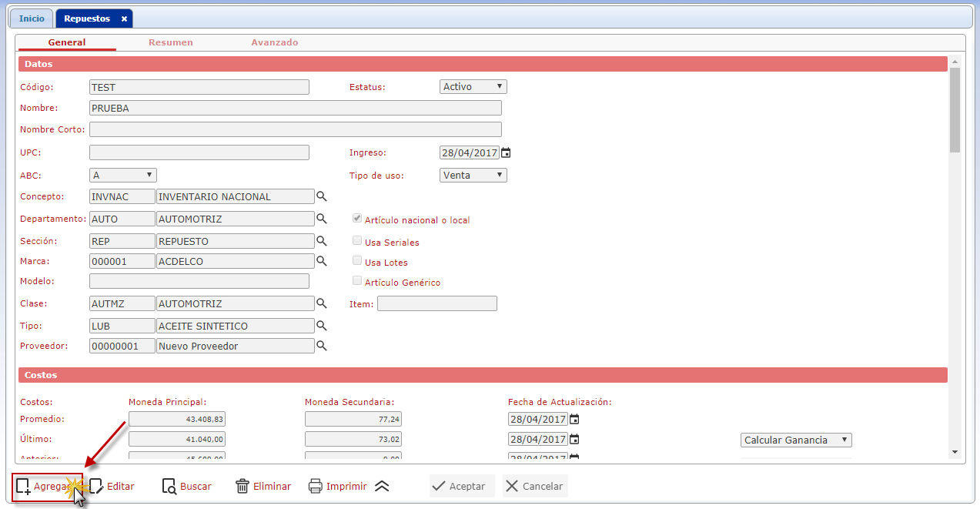Open lookup for Departamento field

click(322, 219)
